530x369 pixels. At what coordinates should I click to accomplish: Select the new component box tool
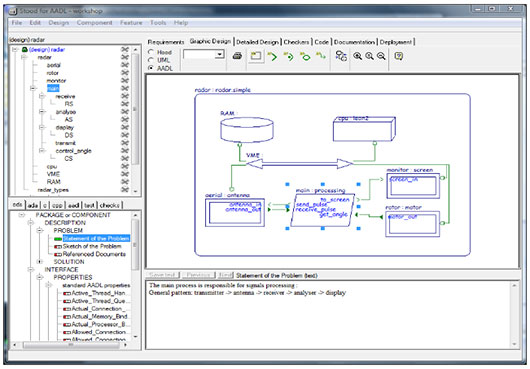click(x=256, y=56)
